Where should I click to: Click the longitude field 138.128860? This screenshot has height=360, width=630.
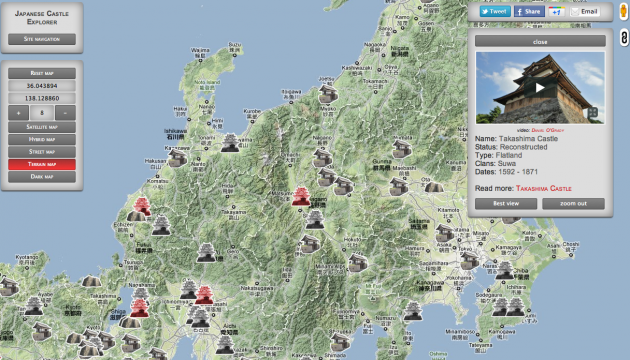point(42,98)
